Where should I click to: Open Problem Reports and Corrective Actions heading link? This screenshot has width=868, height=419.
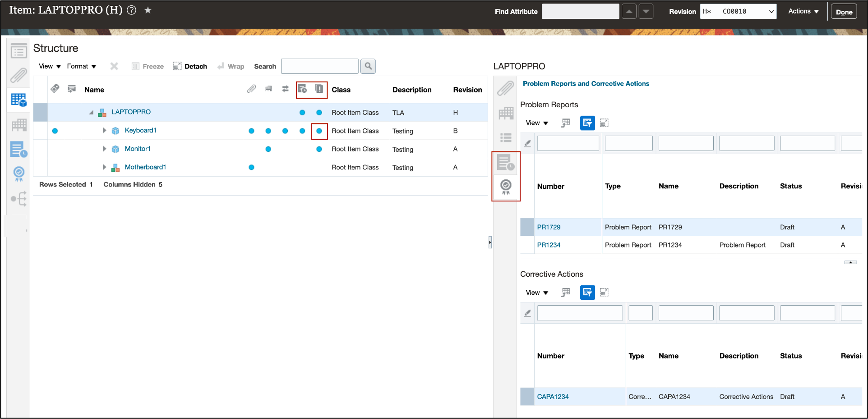point(586,83)
